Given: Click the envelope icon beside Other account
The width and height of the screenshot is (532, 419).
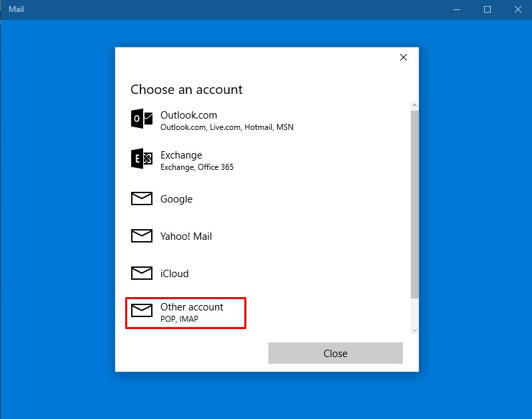Looking at the screenshot, I should click(142, 311).
